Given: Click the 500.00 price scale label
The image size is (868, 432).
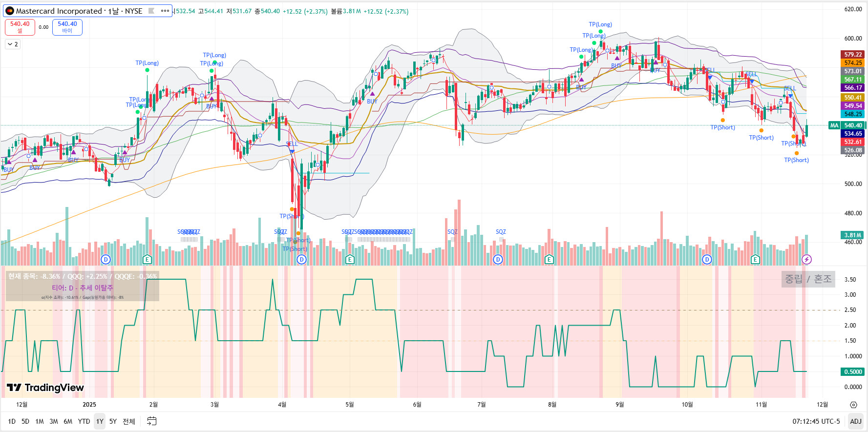Looking at the screenshot, I should pos(853,184).
